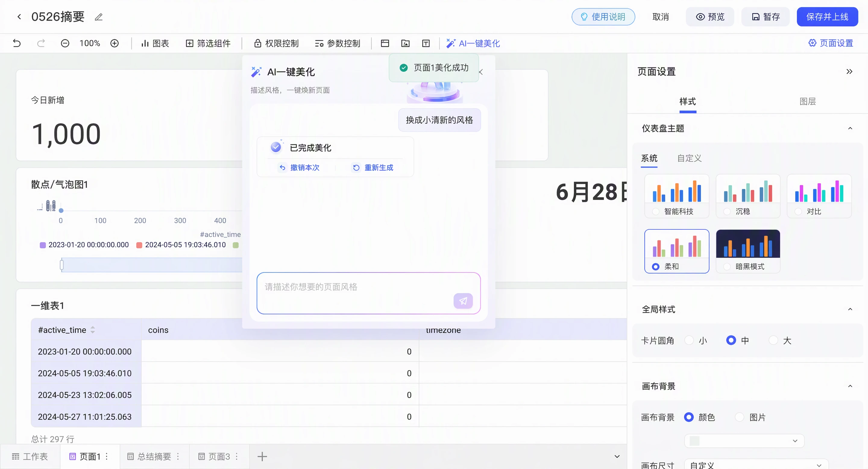Expand the page list chevron at bottom
The image size is (868, 469).
[617, 457]
